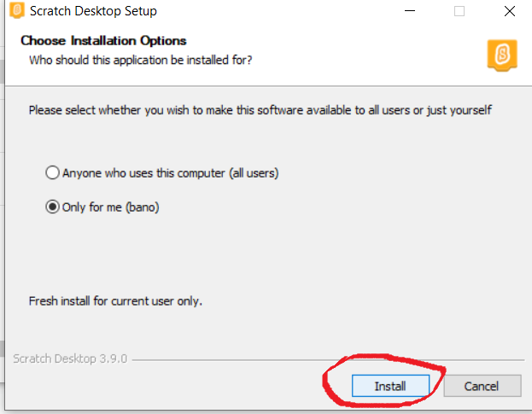Choose the 'Only for me (bano)' label text
Image resolution: width=532 pixels, height=414 pixels.
point(111,207)
